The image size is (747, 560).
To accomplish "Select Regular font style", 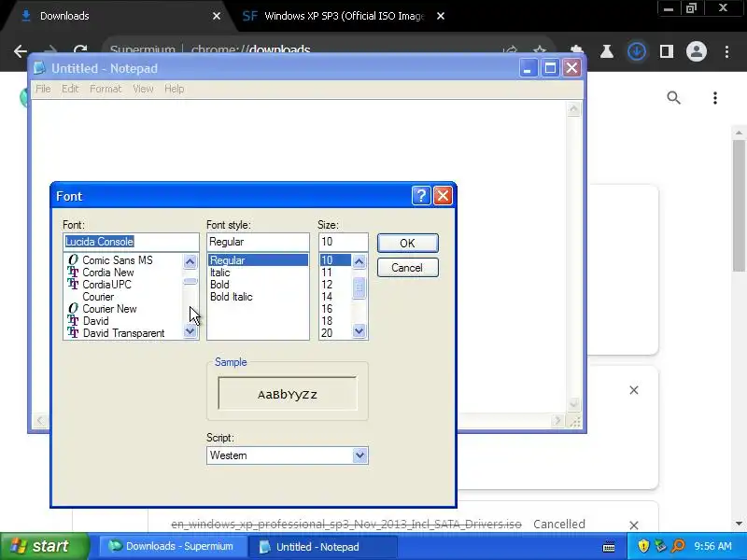I will pyautogui.click(x=258, y=260).
